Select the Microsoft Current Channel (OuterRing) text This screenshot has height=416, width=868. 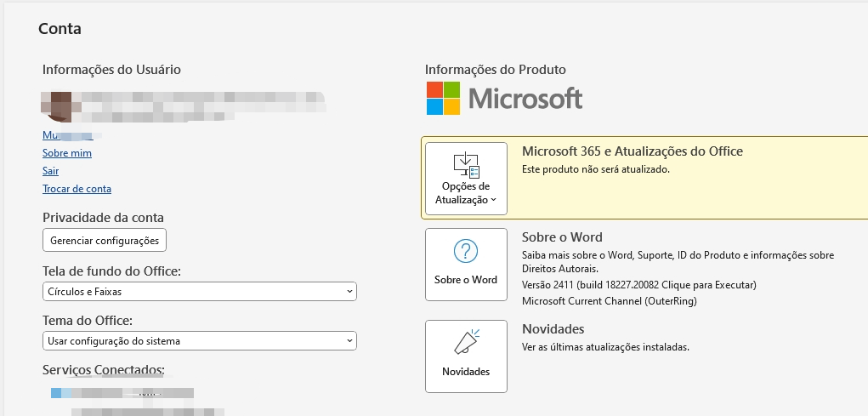tap(610, 301)
